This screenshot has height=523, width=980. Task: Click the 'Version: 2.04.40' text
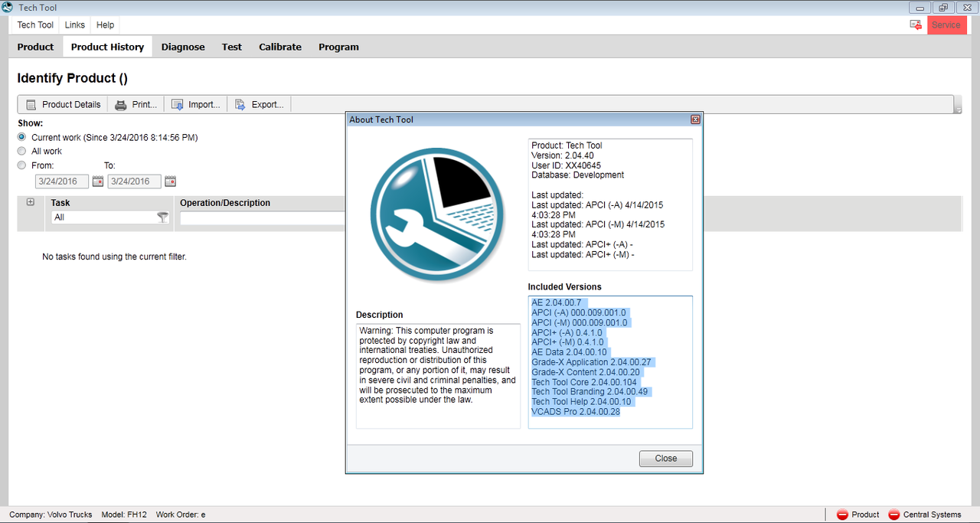pyautogui.click(x=563, y=155)
